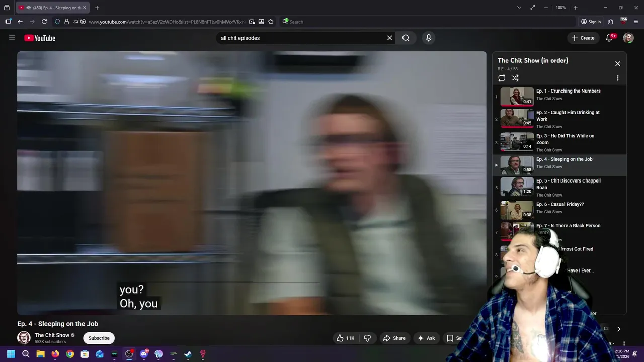This screenshot has width=644, height=362.
Task: Click the browser Search box
Action: [x=428, y=22]
